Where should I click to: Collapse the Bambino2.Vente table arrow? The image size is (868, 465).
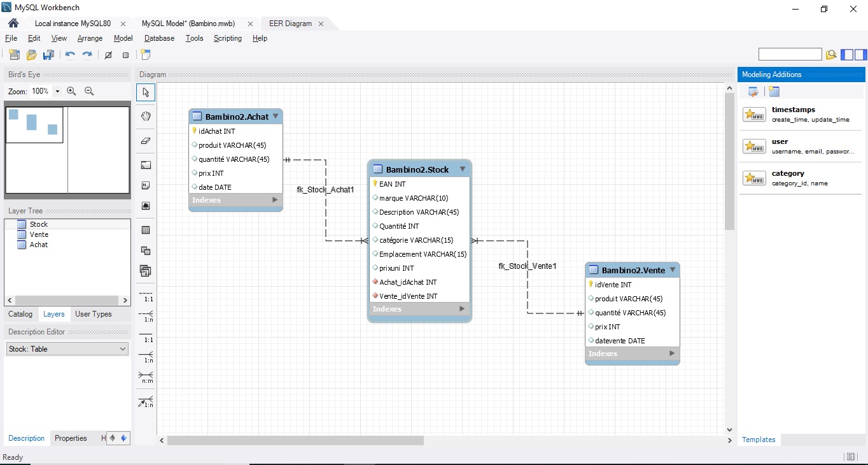point(673,270)
